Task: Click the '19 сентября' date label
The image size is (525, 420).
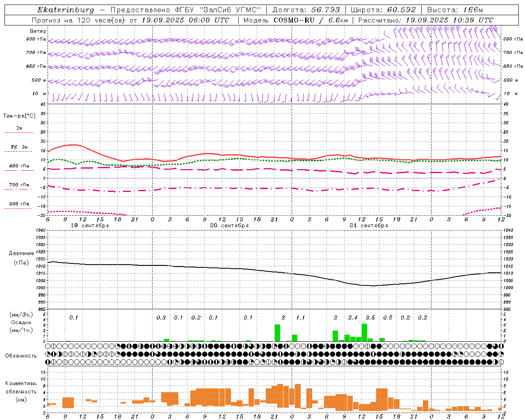Action: point(90,226)
